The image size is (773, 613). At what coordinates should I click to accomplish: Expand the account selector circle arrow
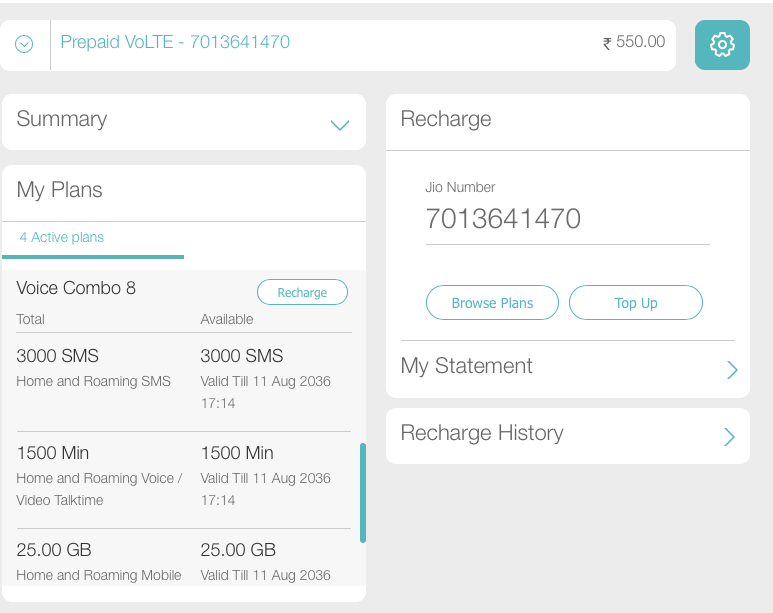pyautogui.click(x=24, y=44)
